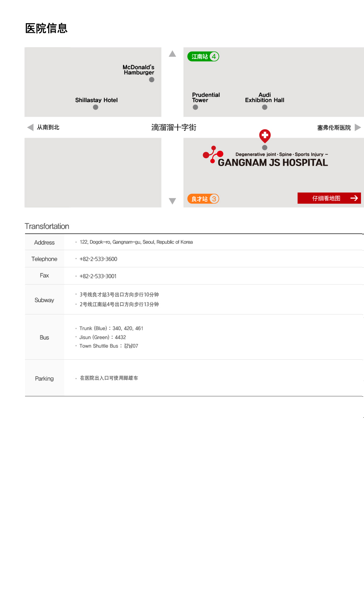Click the Bus row header
Image resolution: width=364 pixels, height=602 pixels.
(44, 337)
